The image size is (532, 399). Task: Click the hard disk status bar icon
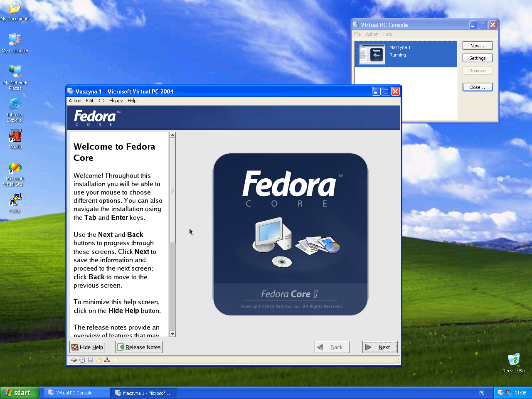click(x=74, y=360)
